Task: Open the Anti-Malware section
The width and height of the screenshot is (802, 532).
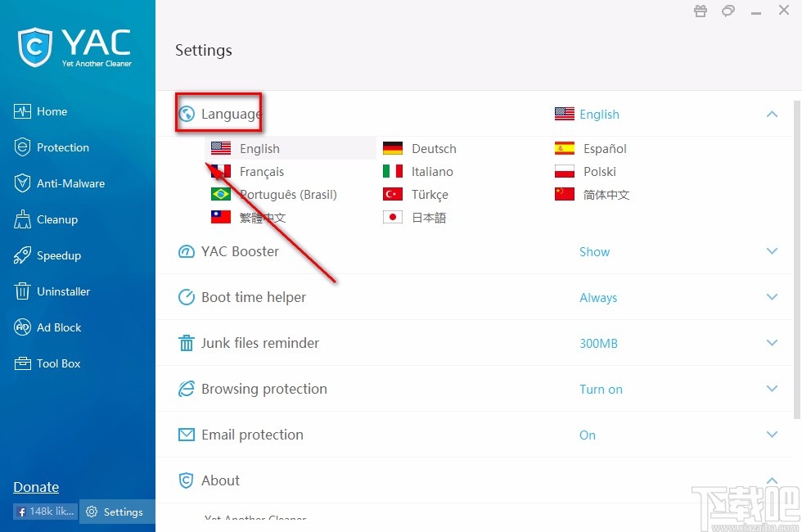Action: point(59,183)
